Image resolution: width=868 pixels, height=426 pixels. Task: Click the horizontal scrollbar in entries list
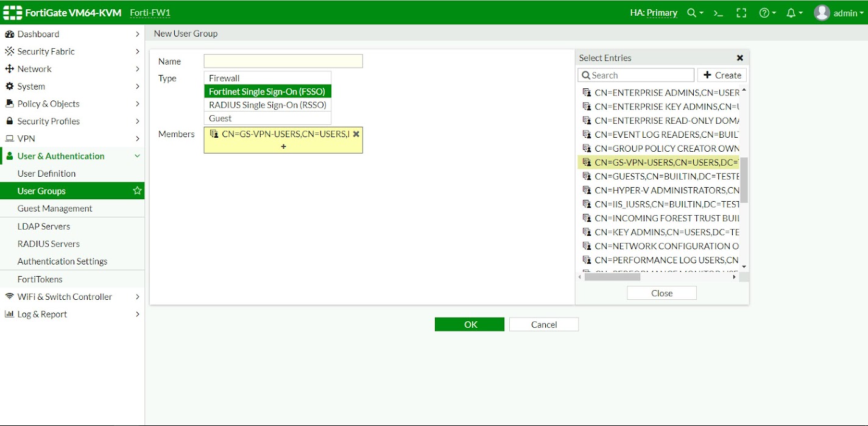(x=612, y=277)
